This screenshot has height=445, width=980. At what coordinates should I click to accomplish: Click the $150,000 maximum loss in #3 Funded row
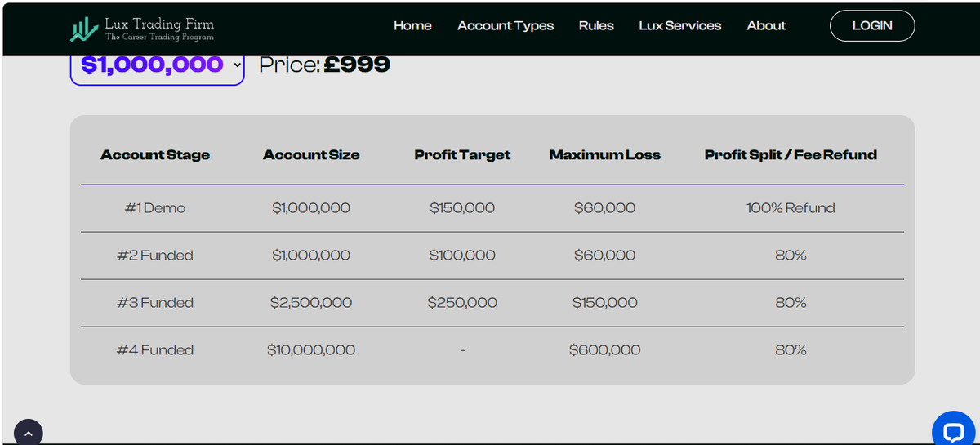(605, 303)
